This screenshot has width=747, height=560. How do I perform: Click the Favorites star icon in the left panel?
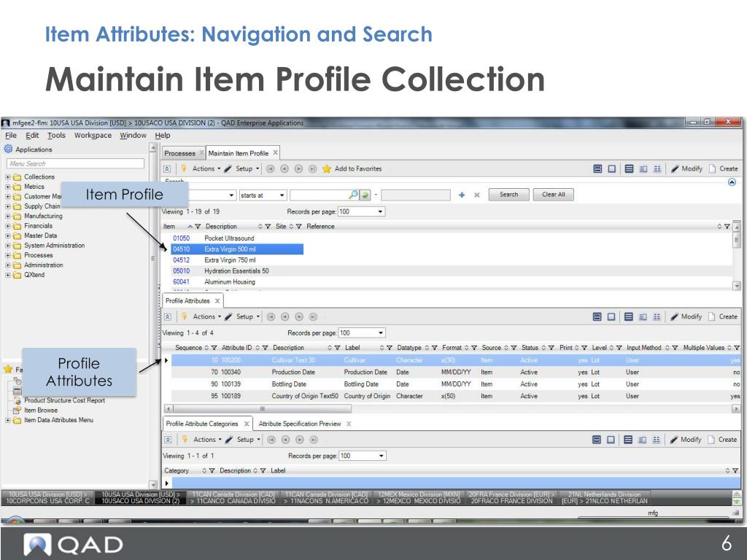(8, 369)
